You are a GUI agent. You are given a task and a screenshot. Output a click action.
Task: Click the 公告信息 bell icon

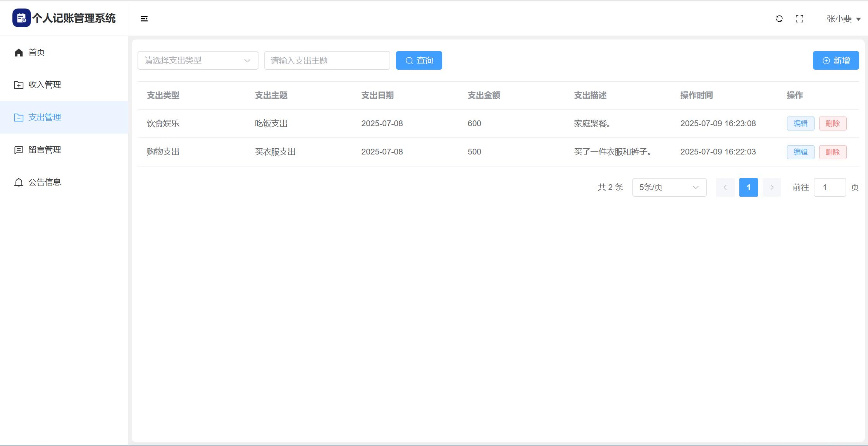[x=19, y=182]
